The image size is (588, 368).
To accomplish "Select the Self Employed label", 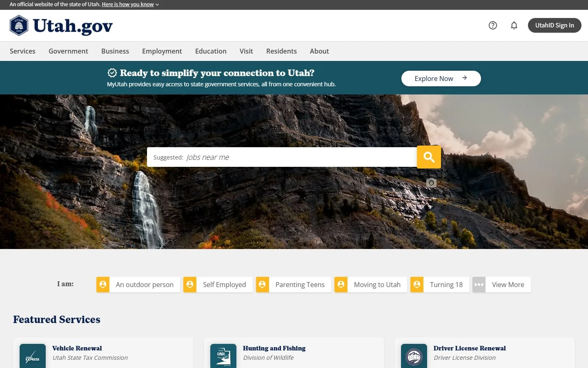I will pyautogui.click(x=224, y=285).
